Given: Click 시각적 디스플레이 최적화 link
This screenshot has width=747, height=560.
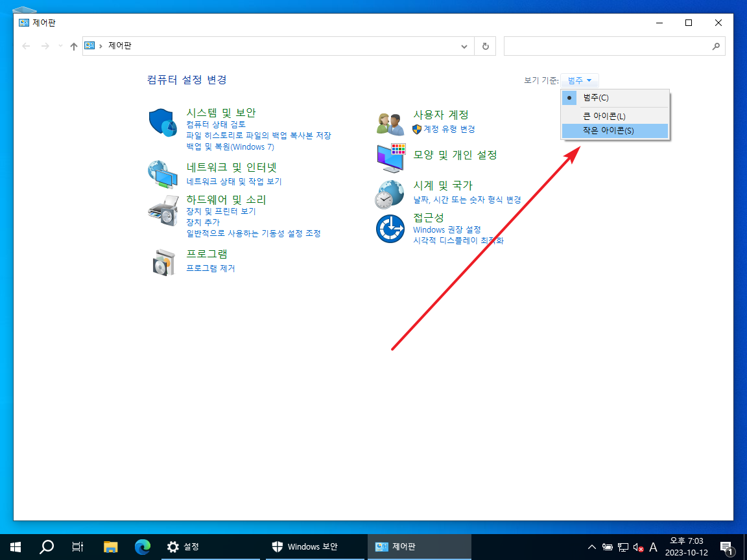Looking at the screenshot, I should pyautogui.click(x=458, y=240).
